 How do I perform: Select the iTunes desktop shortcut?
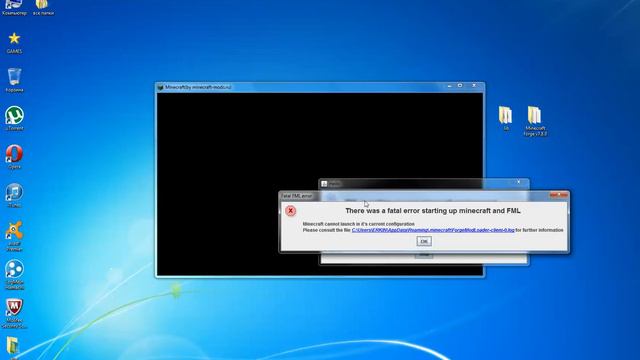coord(14,195)
